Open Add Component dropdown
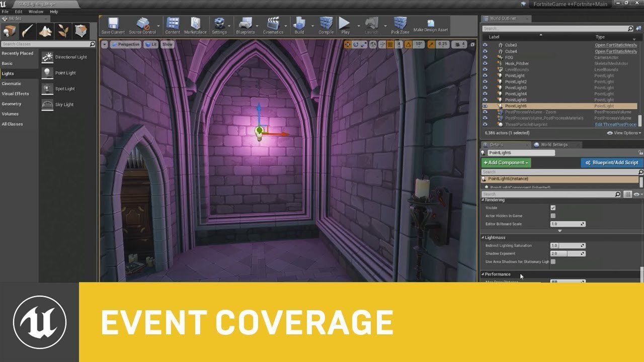This screenshot has height=362, width=644. point(506,162)
